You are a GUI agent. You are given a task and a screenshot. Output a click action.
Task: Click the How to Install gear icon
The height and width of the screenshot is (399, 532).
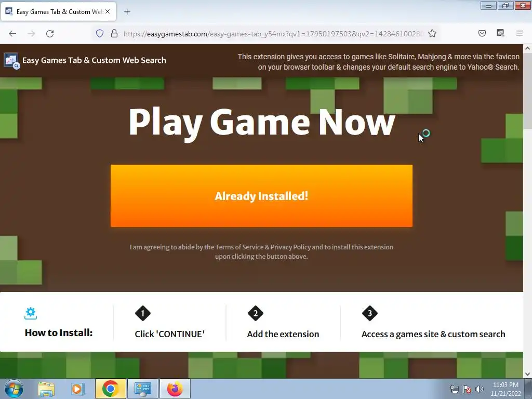(x=31, y=313)
